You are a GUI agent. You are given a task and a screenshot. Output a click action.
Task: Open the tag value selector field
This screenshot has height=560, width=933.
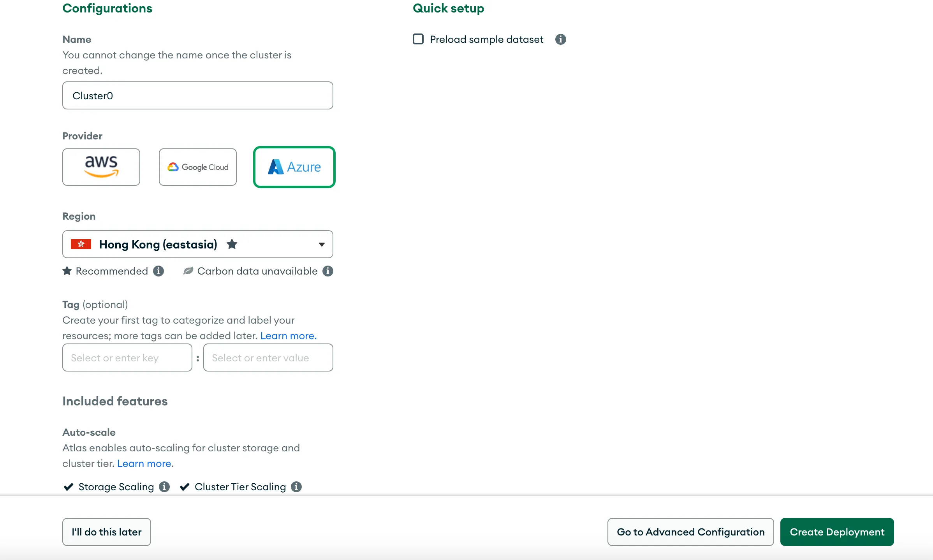[268, 357]
